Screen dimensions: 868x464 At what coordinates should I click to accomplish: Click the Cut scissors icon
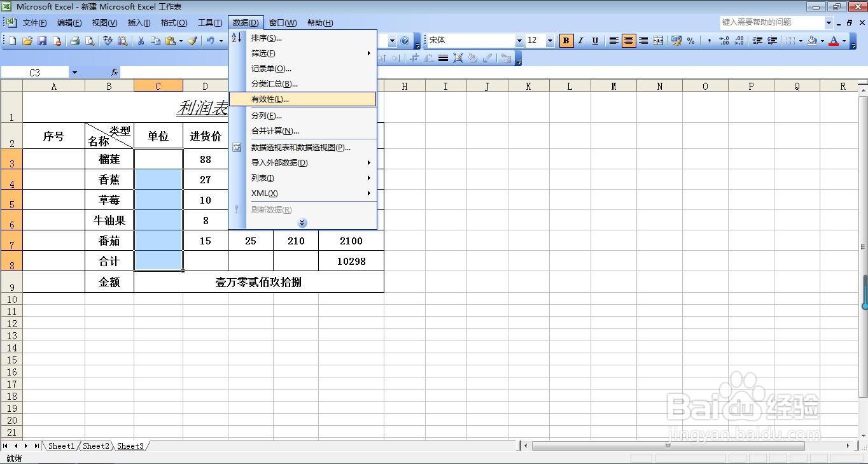[x=139, y=41]
